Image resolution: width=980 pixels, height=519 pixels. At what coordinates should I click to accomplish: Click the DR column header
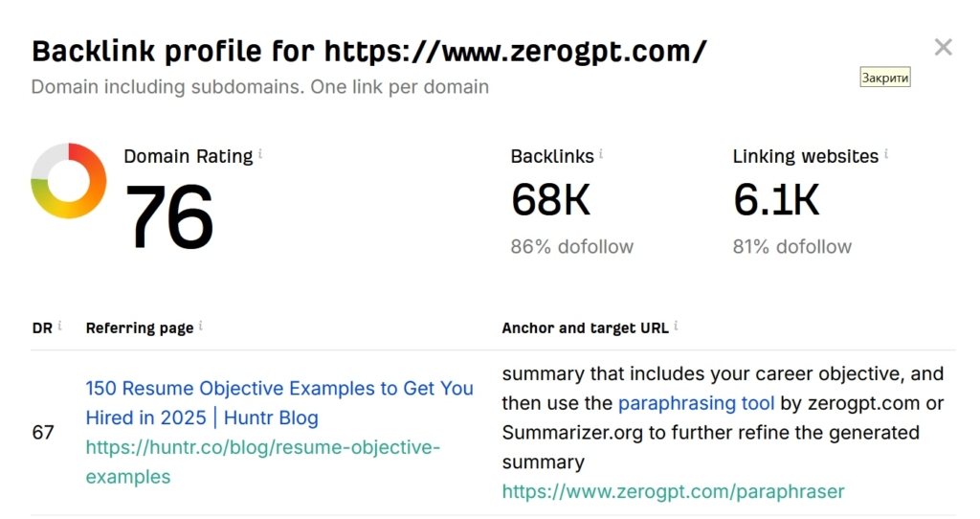click(40, 327)
